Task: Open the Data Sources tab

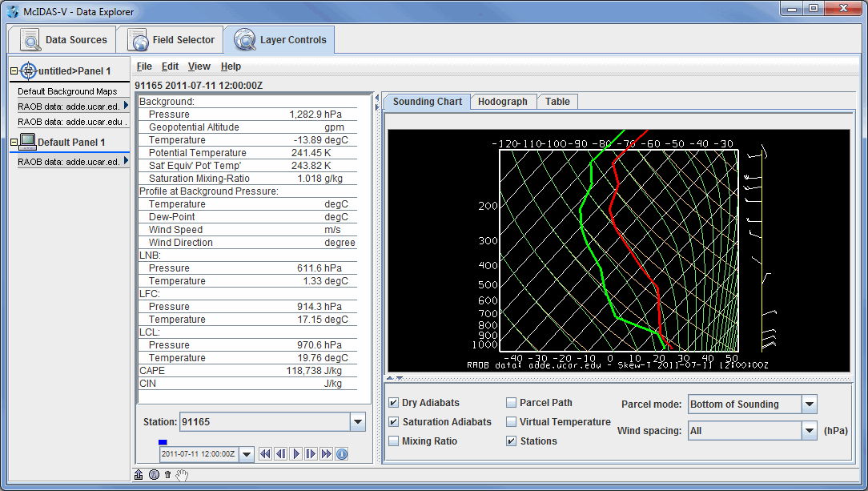Action: 62,40
